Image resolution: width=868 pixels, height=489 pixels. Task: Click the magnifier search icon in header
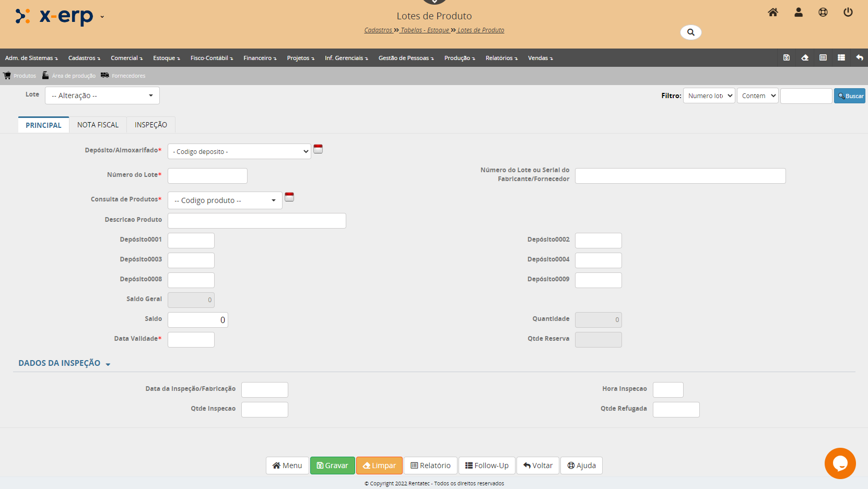690,32
